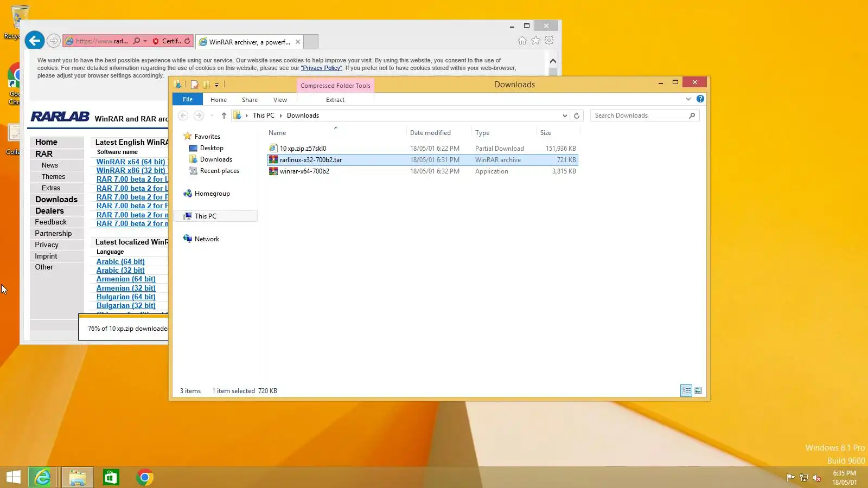The image size is (868, 488).
Task: Open the IE Home page icon
Action: (522, 41)
